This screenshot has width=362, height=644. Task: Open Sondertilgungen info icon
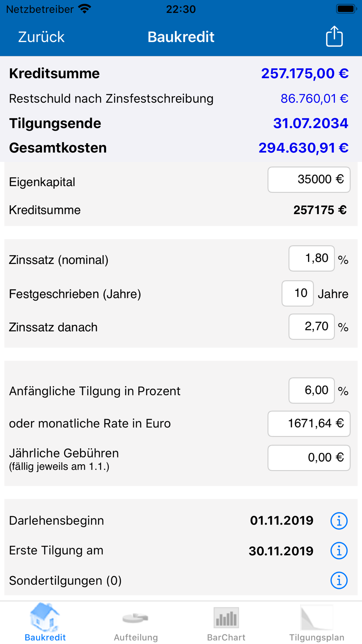click(339, 581)
